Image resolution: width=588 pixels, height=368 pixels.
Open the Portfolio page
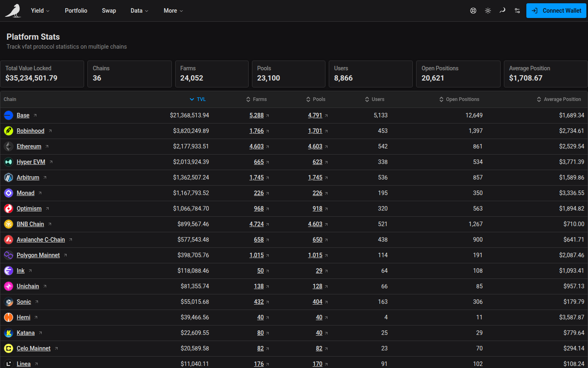coord(76,11)
